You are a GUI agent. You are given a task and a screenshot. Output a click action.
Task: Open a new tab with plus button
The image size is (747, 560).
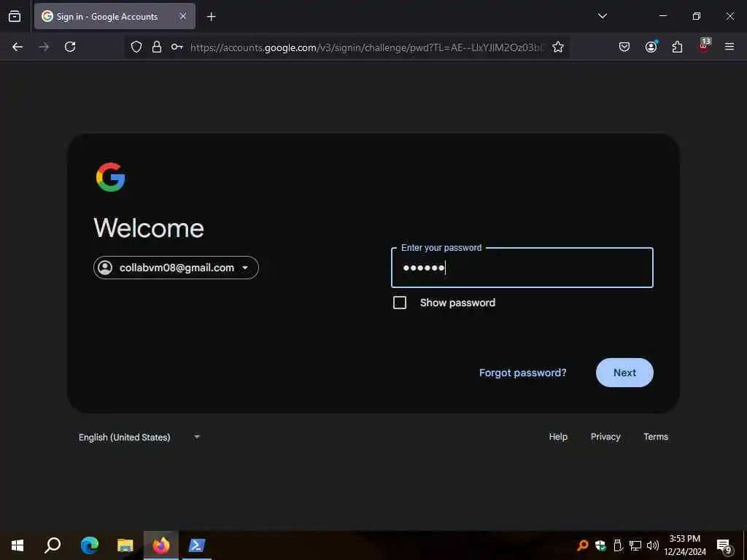pos(211,17)
